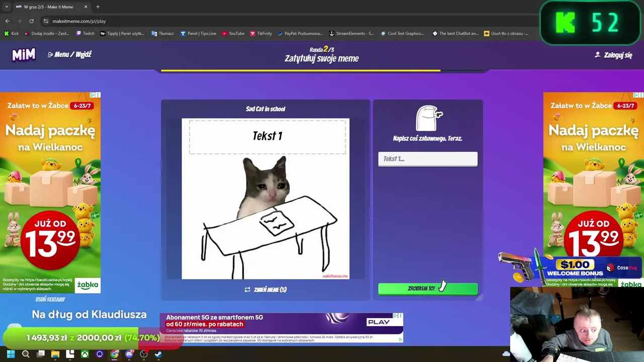Click the CaseHug $1.00 welcome bonus banner

pos(571,267)
